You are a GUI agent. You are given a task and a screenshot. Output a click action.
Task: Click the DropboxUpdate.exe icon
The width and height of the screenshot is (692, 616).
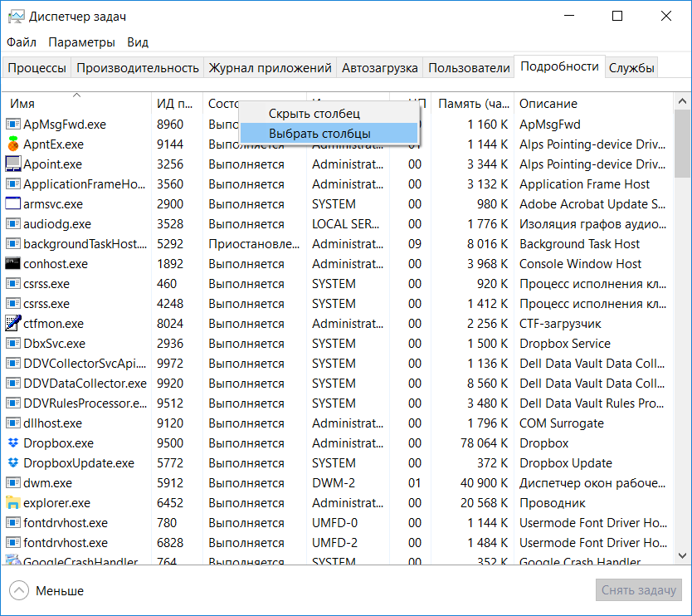(13, 463)
